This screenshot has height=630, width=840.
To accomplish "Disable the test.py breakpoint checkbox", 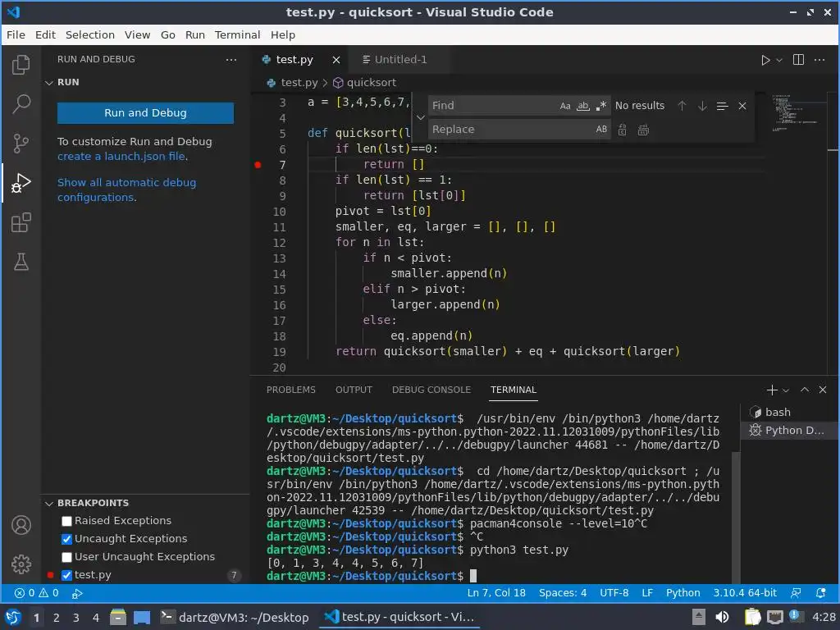I will [66, 575].
